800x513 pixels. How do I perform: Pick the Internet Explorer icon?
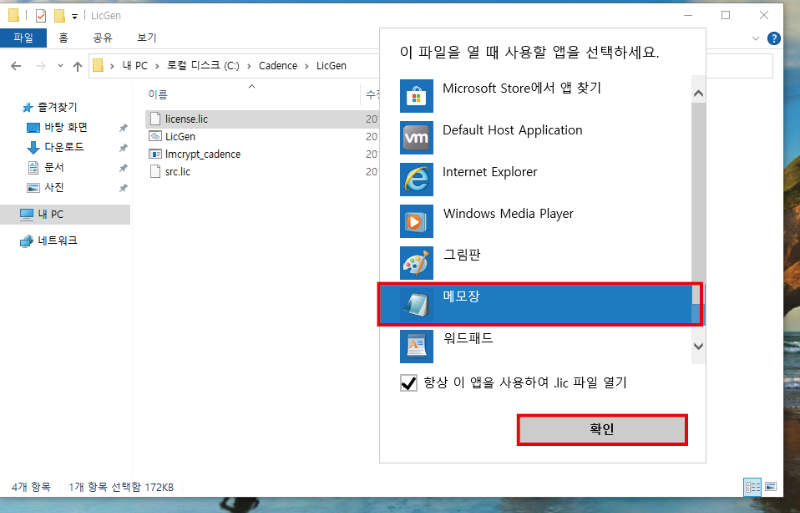pyautogui.click(x=416, y=180)
